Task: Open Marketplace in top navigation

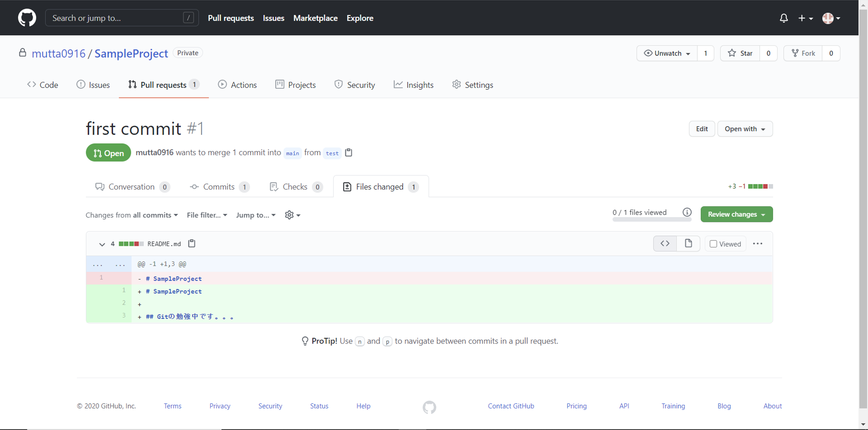Action: point(316,18)
